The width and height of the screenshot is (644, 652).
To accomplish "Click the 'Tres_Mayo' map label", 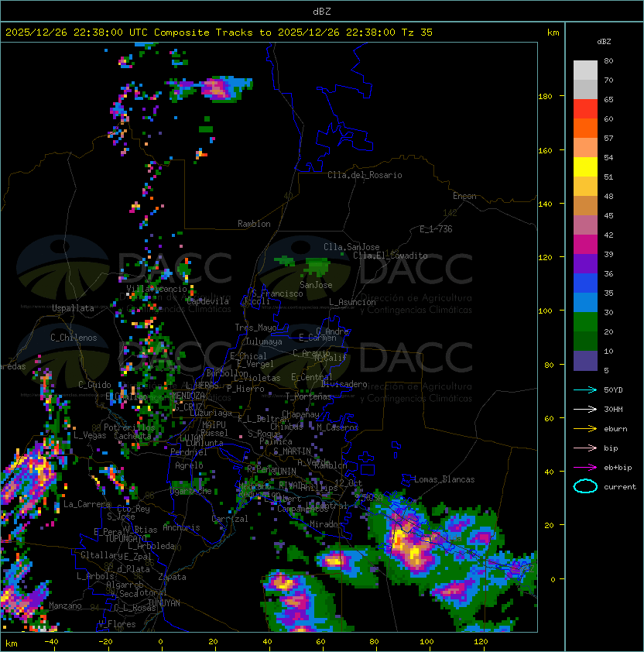I will (x=255, y=328).
